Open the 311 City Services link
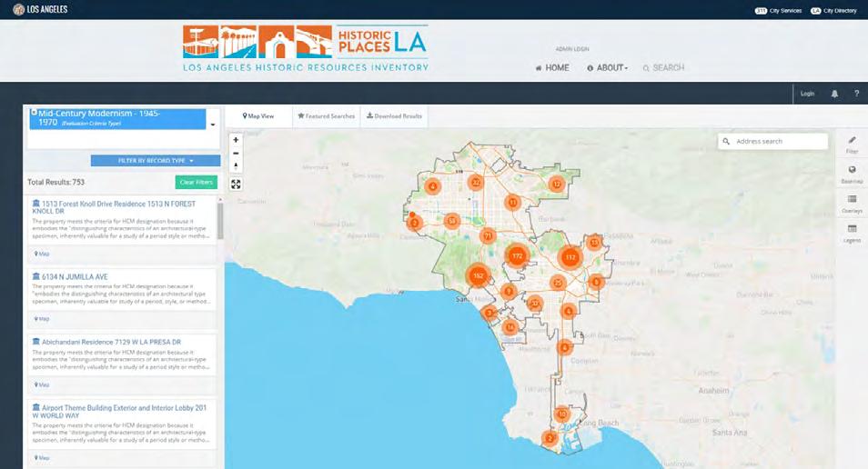This screenshot has width=868, height=469. pyautogui.click(x=778, y=11)
